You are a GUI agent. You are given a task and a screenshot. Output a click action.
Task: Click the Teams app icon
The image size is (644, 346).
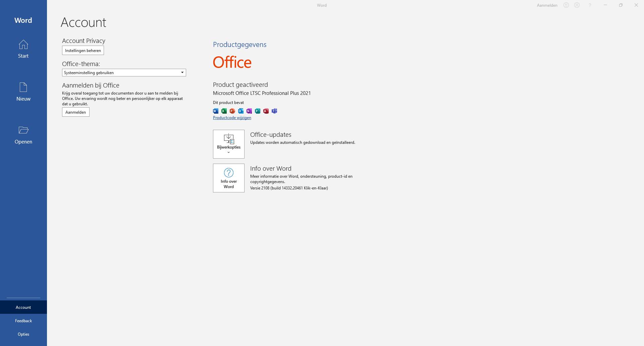point(274,111)
